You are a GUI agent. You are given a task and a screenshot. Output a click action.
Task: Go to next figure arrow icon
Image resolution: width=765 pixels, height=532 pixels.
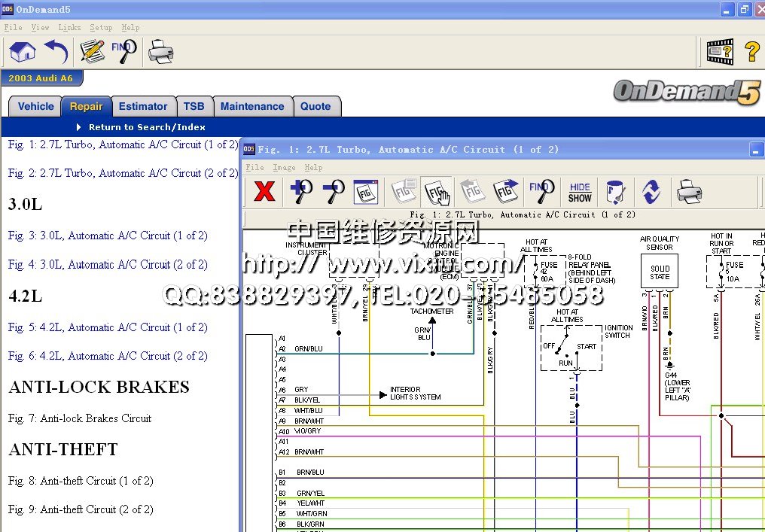click(506, 191)
